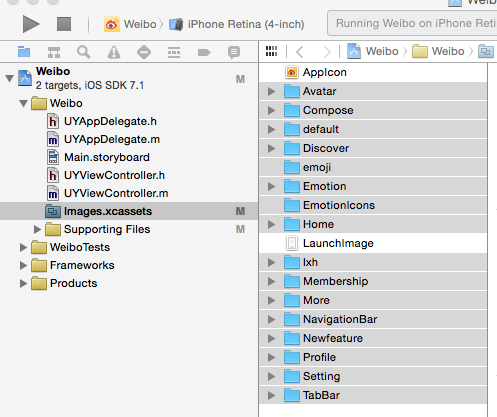Open the Issue navigator
Viewport: 497px width, 417px height.
(114, 52)
